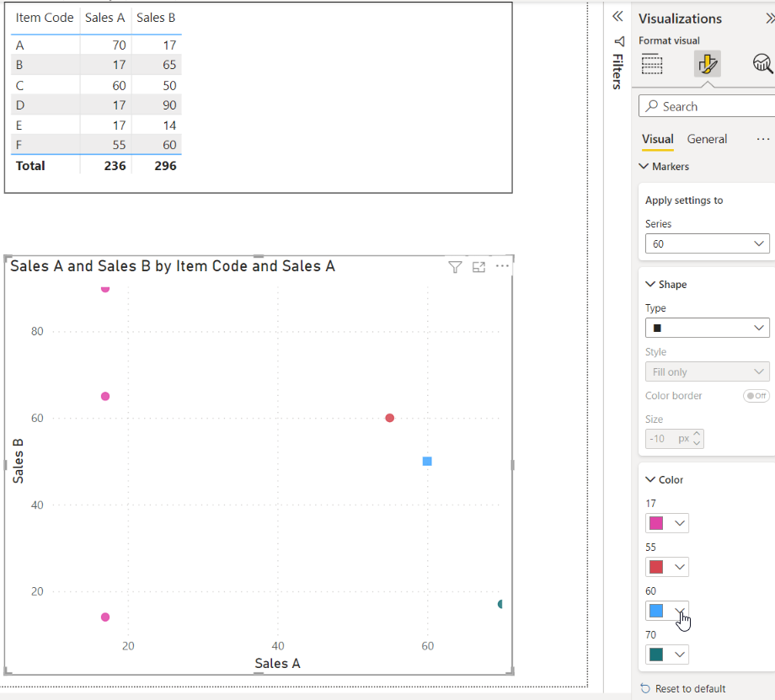This screenshot has height=700, width=775.
Task: Click the red swatch for series 55
Action: point(656,567)
